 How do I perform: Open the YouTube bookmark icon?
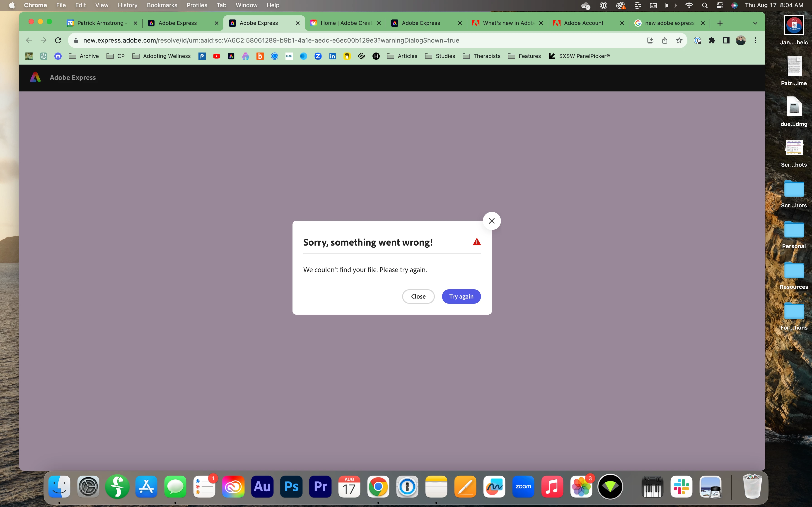coord(216,56)
